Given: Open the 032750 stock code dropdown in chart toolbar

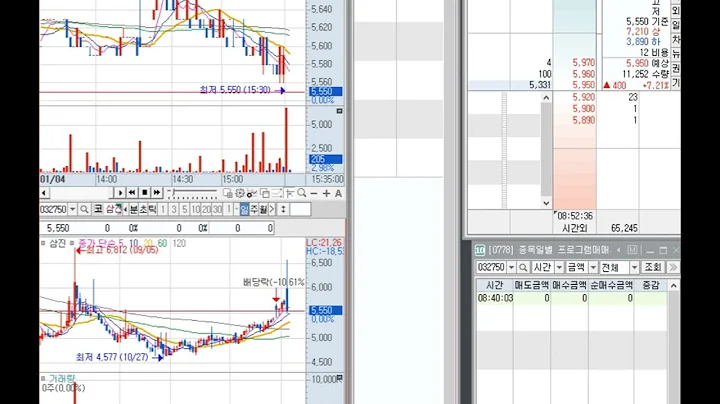Looking at the screenshot, I should (73, 209).
